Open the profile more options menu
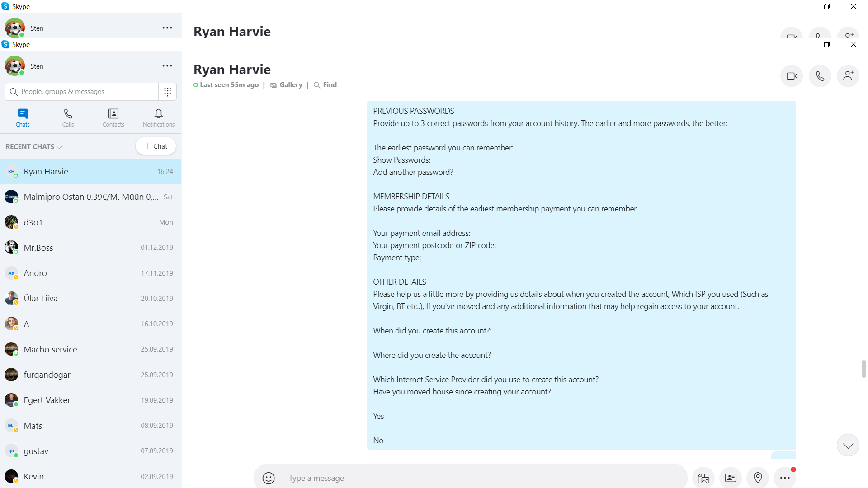Screen dimensions: 868x488 [x=167, y=66]
